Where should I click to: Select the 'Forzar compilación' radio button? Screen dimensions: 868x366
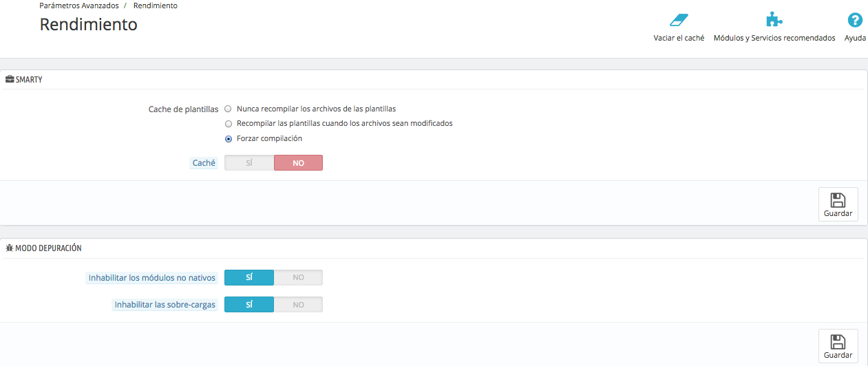pyautogui.click(x=229, y=138)
